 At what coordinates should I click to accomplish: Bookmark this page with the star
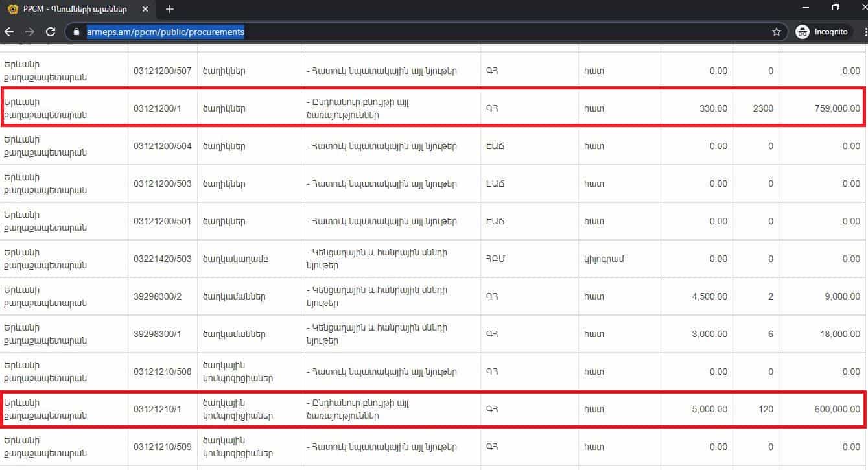point(776,32)
